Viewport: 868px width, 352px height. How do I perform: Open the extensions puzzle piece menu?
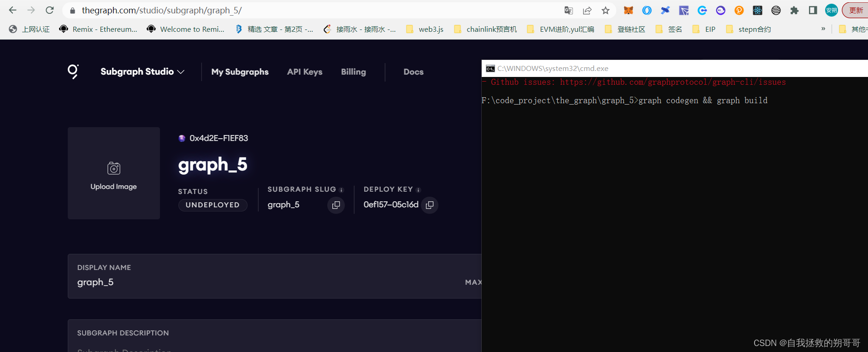coord(794,10)
